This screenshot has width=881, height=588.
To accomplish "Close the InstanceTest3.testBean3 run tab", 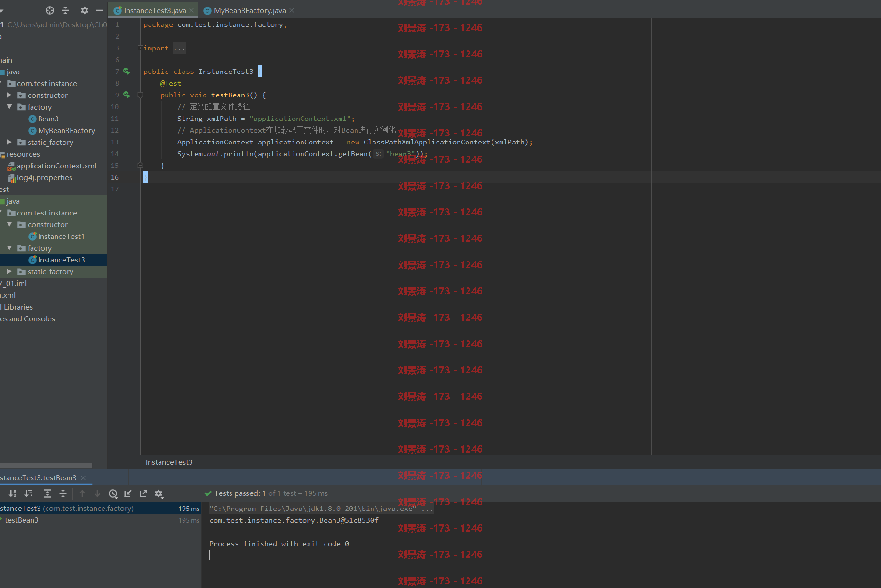I will (x=83, y=477).
